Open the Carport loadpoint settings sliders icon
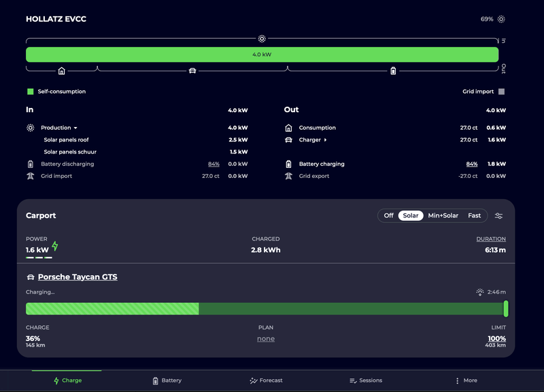The width and height of the screenshot is (544, 392). point(498,215)
